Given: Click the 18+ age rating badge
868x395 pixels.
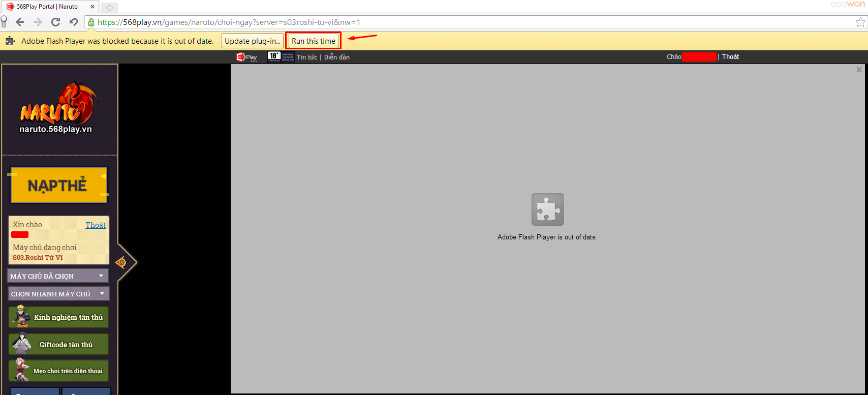Looking at the screenshot, I should (x=281, y=56).
